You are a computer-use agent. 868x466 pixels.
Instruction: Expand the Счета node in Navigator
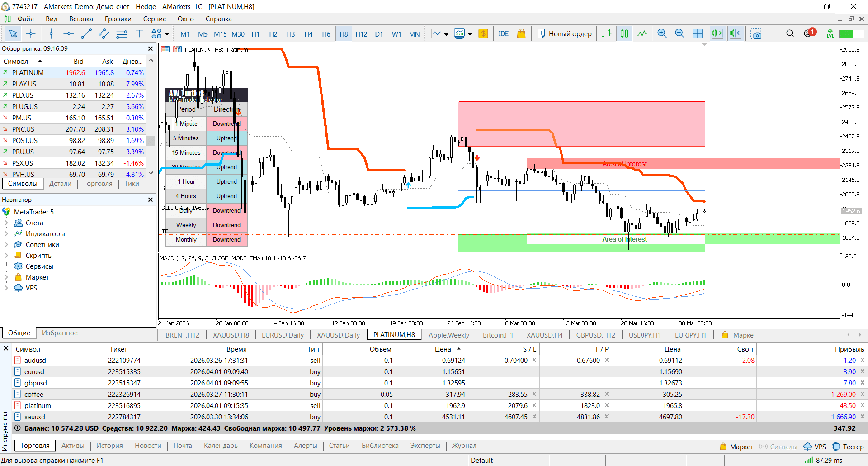6,223
